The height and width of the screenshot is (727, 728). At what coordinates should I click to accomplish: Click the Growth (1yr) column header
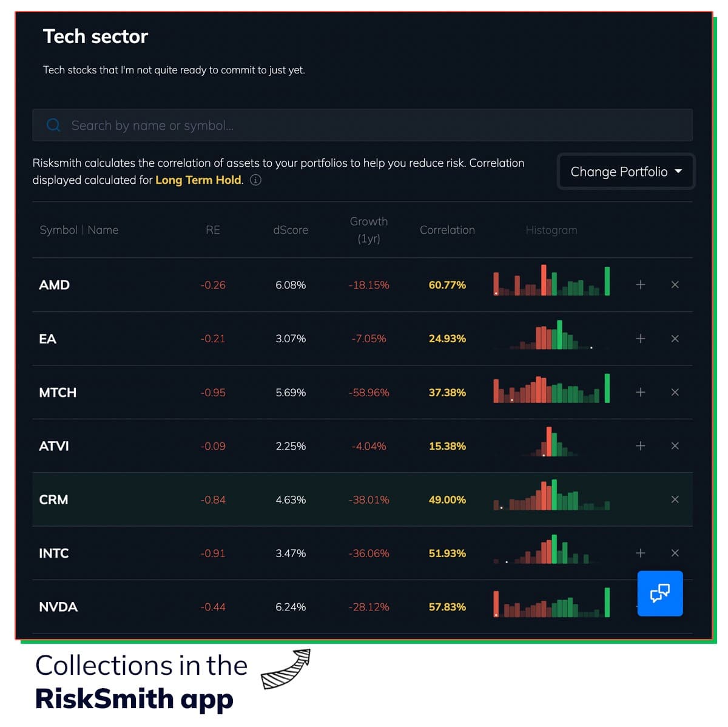pos(368,230)
